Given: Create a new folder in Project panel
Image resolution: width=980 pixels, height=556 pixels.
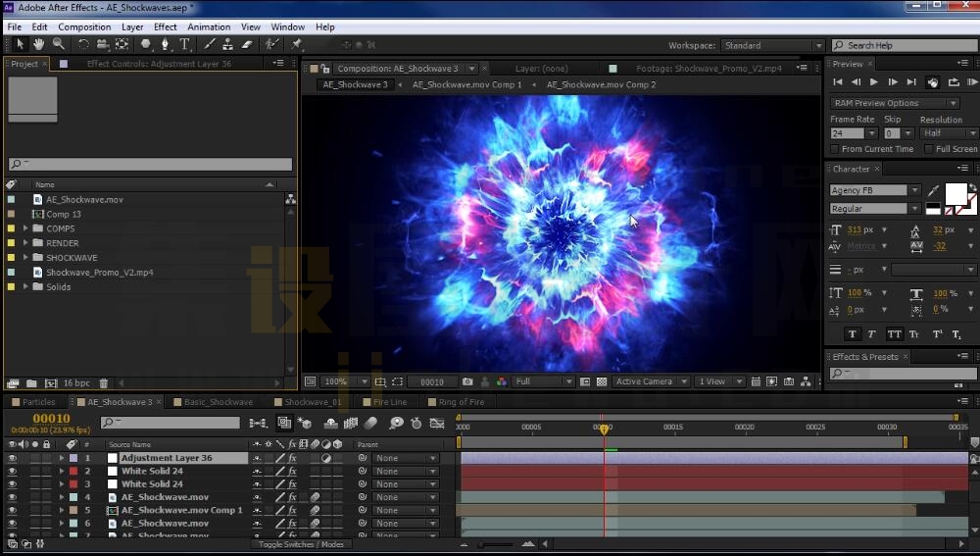Looking at the screenshot, I should pyautogui.click(x=31, y=383).
